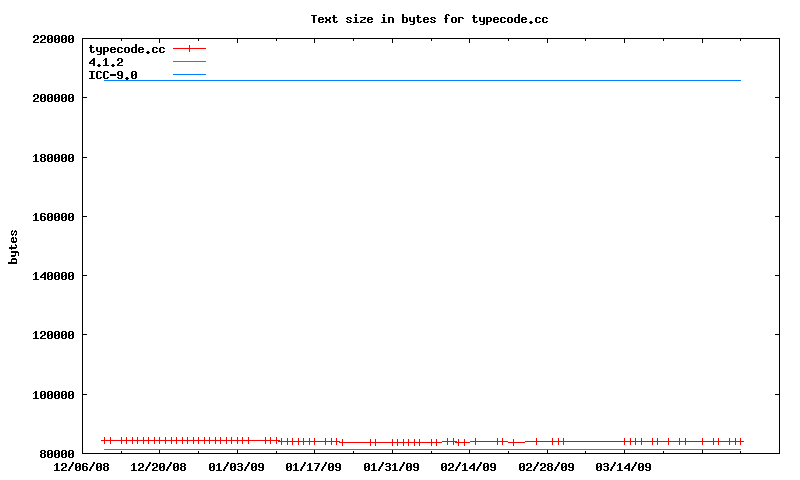Click the vertical "bytes" axis label

coord(13,246)
